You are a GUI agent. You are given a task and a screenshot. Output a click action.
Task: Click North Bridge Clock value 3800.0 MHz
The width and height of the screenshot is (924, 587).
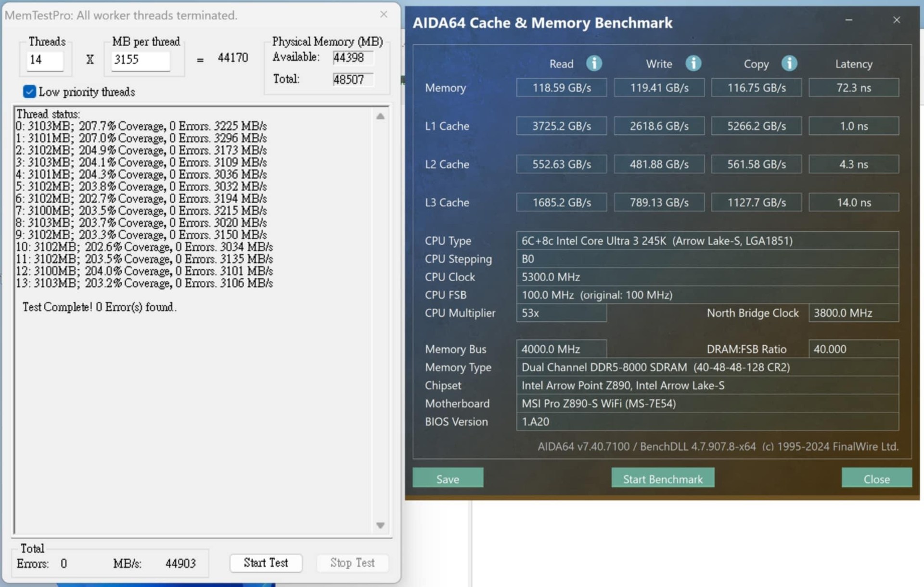point(854,313)
